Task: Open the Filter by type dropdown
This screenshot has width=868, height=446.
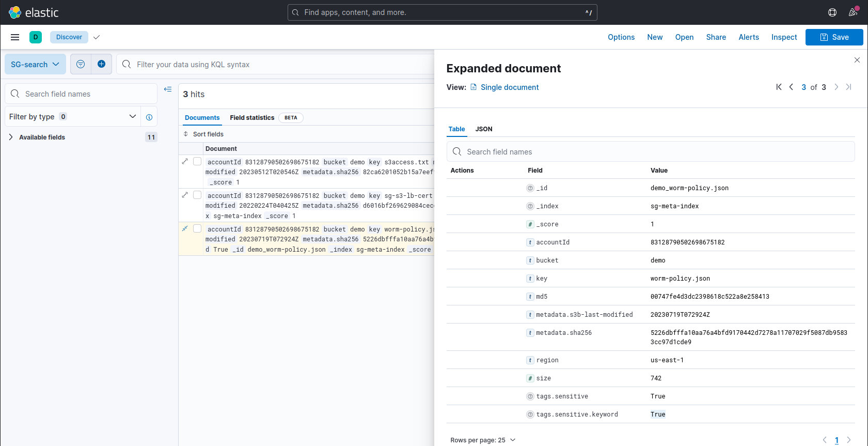Action: (x=73, y=117)
